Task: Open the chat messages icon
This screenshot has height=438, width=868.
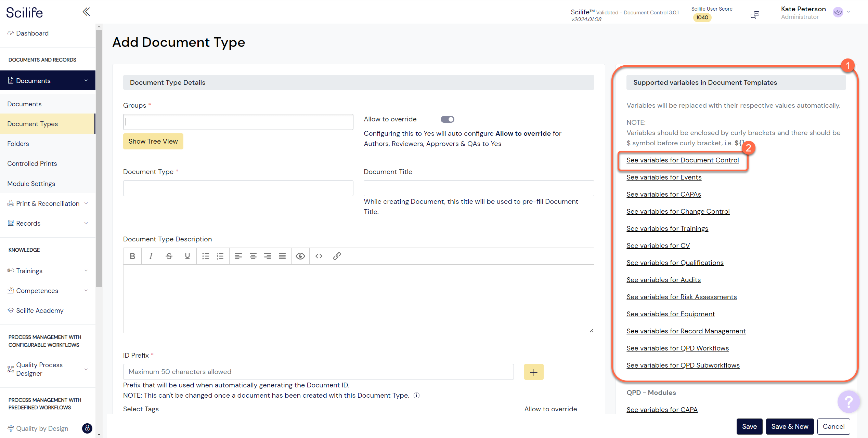Action: (x=755, y=15)
